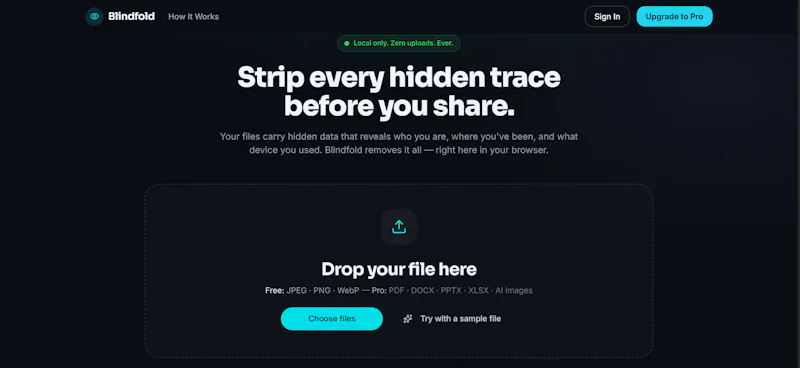Screen dimensions: 800x368
Task: Click the Blindfold eye logo icon
Action: 94,16
